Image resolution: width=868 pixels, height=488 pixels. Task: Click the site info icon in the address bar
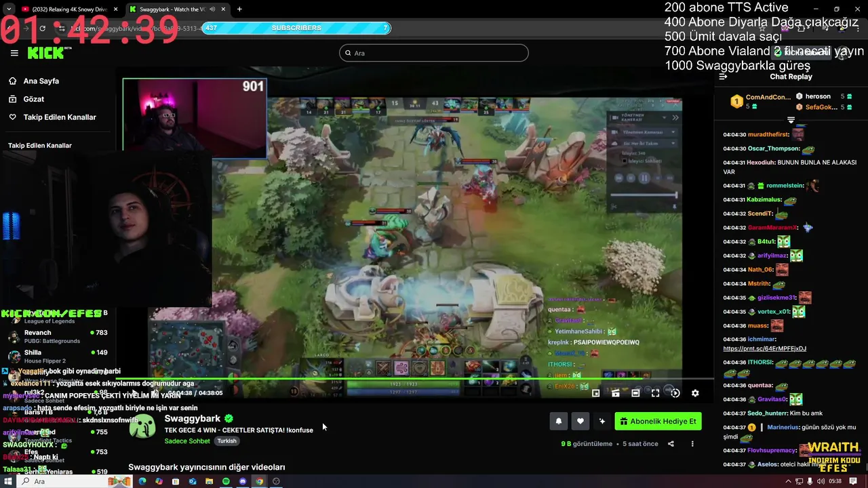62,28
